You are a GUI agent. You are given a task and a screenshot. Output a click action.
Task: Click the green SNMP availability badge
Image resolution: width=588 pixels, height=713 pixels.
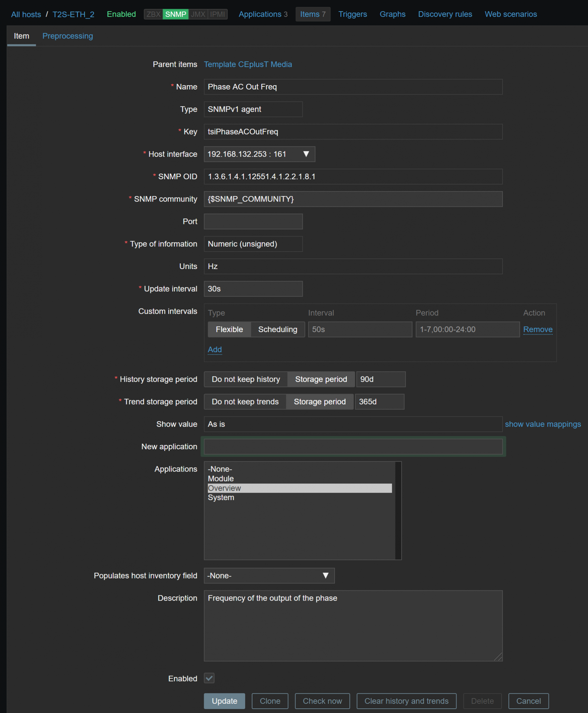pyautogui.click(x=176, y=14)
